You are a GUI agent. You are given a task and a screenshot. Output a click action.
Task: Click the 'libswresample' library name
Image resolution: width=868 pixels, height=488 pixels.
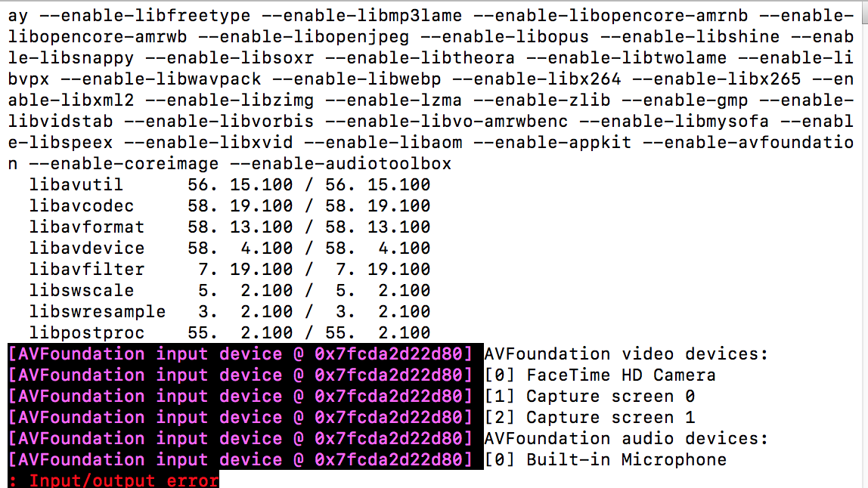point(98,311)
